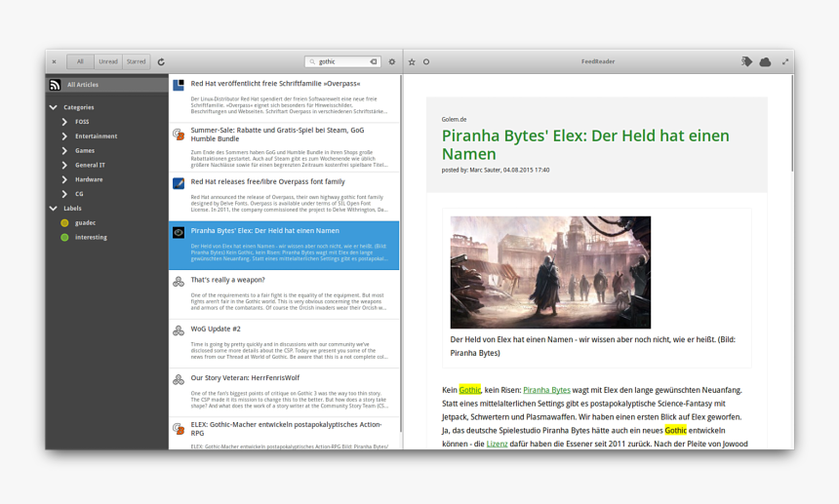Click the refresh feeds icon
Image resolution: width=839 pixels, height=504 pixels.
coord(161,62)
